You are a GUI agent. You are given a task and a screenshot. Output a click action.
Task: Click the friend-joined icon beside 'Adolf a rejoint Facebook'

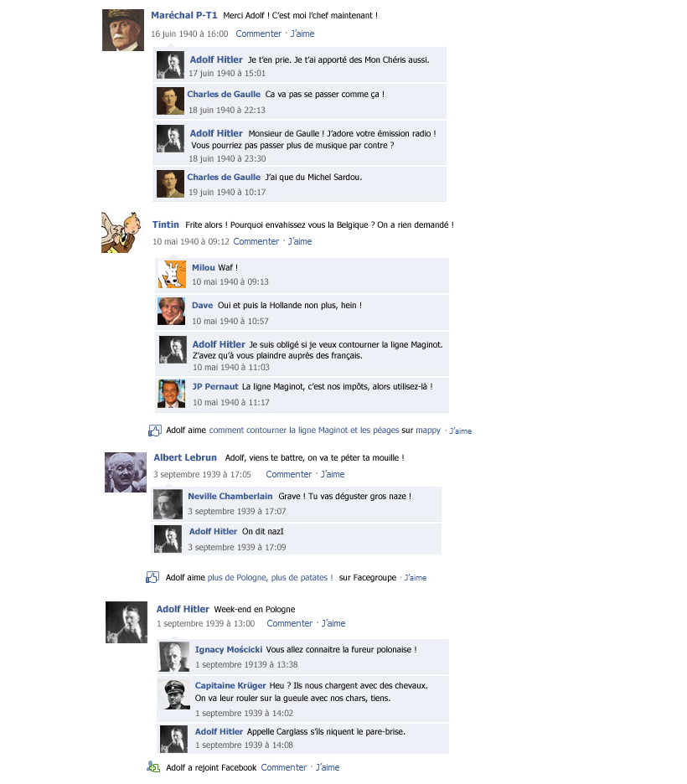[x=153, y=766]
